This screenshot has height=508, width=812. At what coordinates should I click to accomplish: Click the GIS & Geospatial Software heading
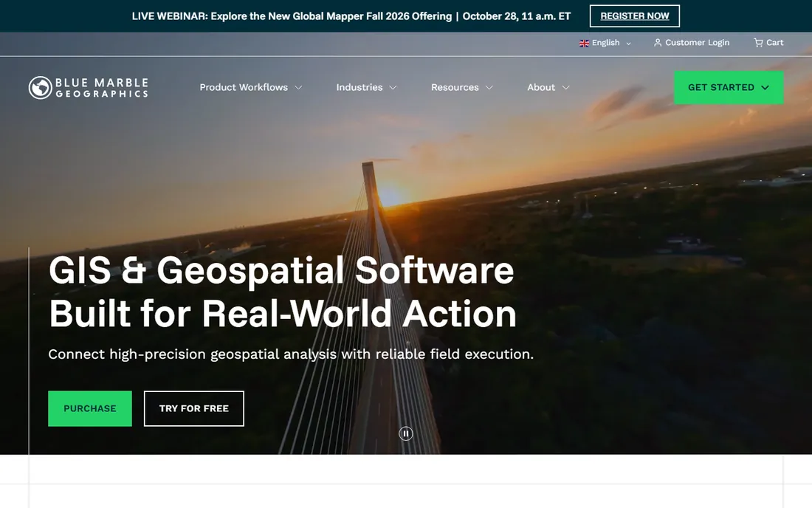pyautogui.click(x=282, y=292)
